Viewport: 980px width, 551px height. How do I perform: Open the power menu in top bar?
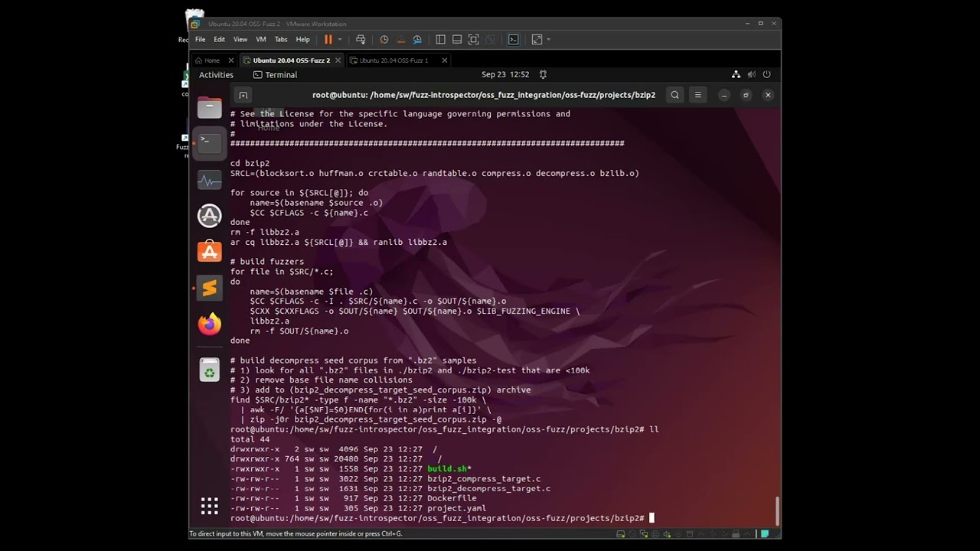(766, 74)
